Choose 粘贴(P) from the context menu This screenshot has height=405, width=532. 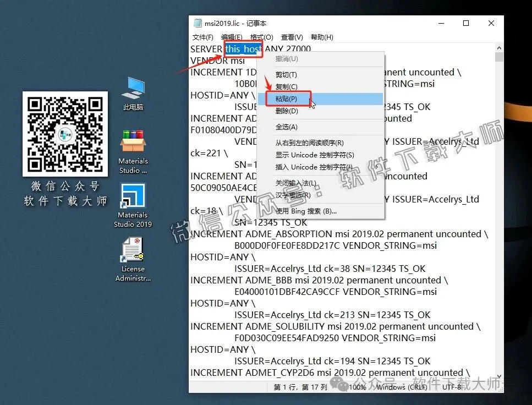tap(286, 99)
